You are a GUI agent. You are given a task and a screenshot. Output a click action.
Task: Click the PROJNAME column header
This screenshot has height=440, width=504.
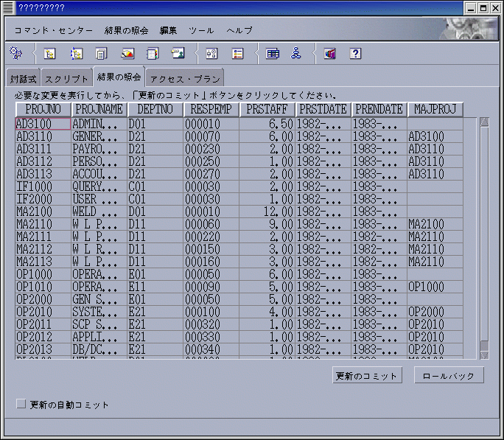[99, 109]
